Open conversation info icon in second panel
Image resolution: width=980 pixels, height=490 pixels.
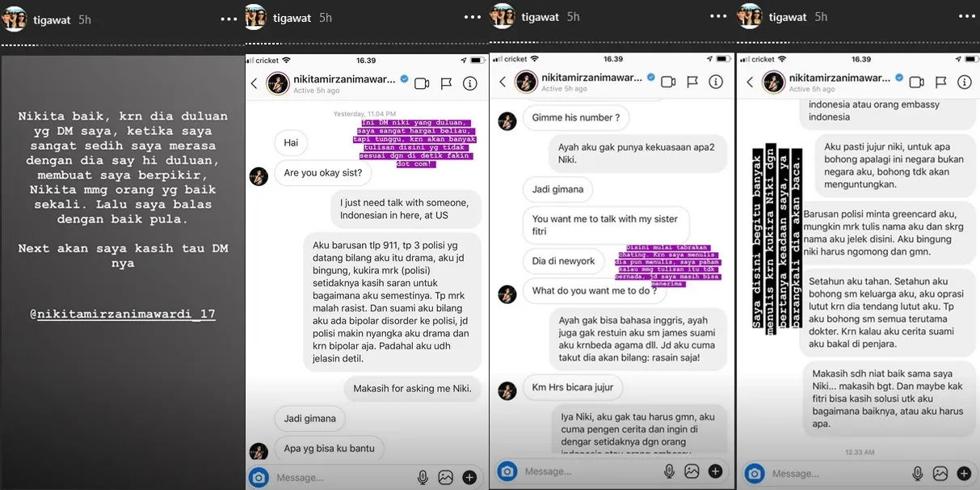pyautogui.click(x=469, y=83)
